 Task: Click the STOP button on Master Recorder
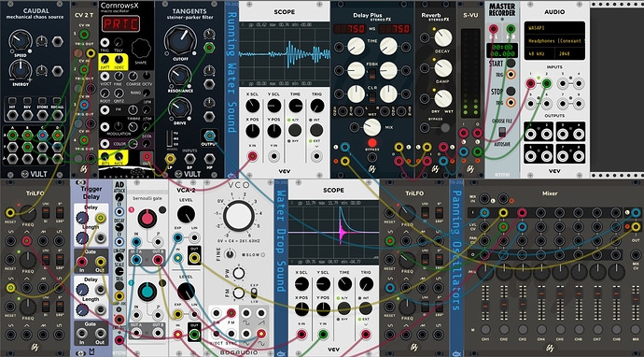[511, 91]
